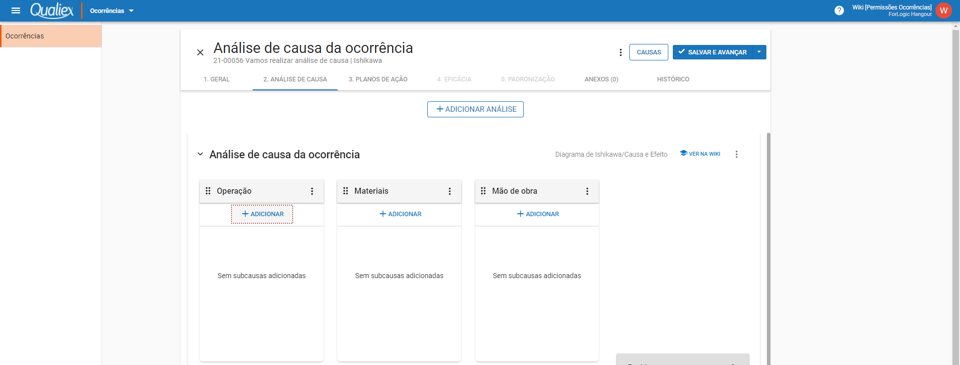Open the three-dot menu beside Causas button
The image size is (960, 365).
coord(620,53)
